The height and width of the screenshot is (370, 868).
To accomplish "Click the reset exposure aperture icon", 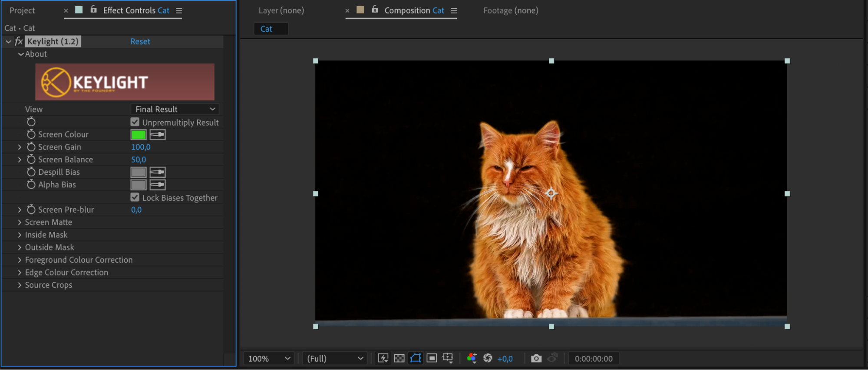I will pyautogui.click(x=488, y=358).
